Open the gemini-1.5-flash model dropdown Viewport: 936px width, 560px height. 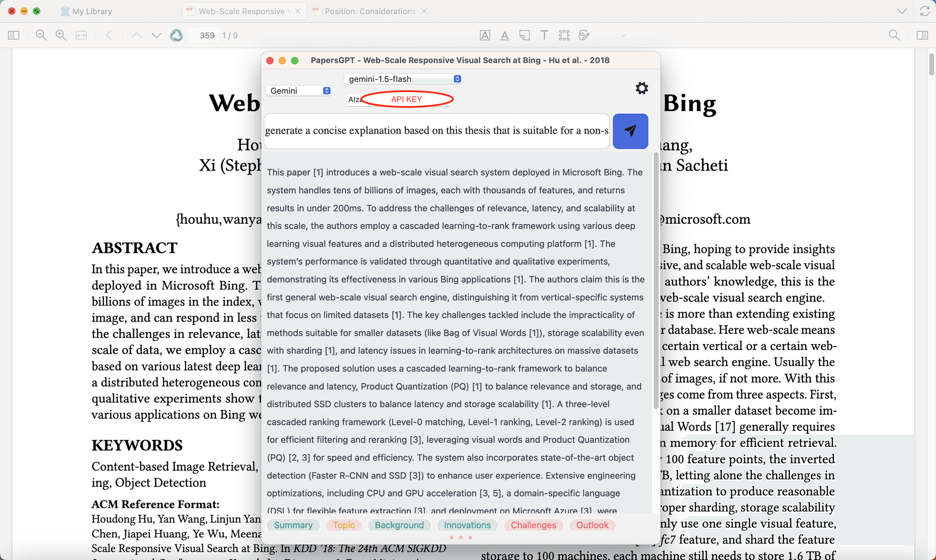click(403, 79)
